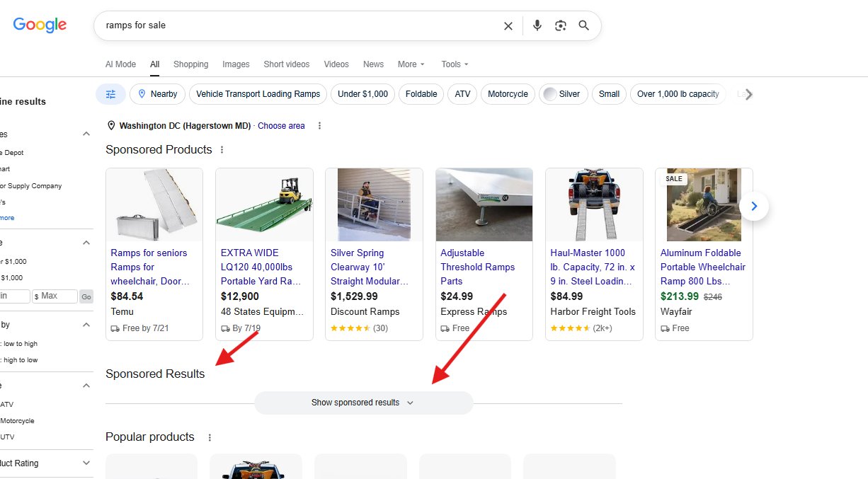Image resolution: width=868 pixels, height=479 pixels.
Task: Start voice search with microphone icon
Action: [x=537, y=25]
